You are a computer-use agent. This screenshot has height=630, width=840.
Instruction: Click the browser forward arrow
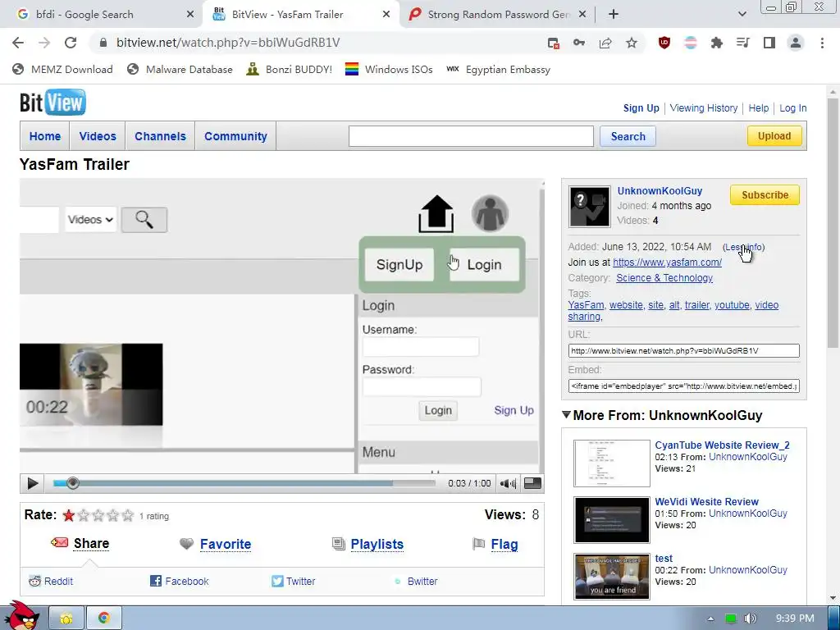(44, 43)
